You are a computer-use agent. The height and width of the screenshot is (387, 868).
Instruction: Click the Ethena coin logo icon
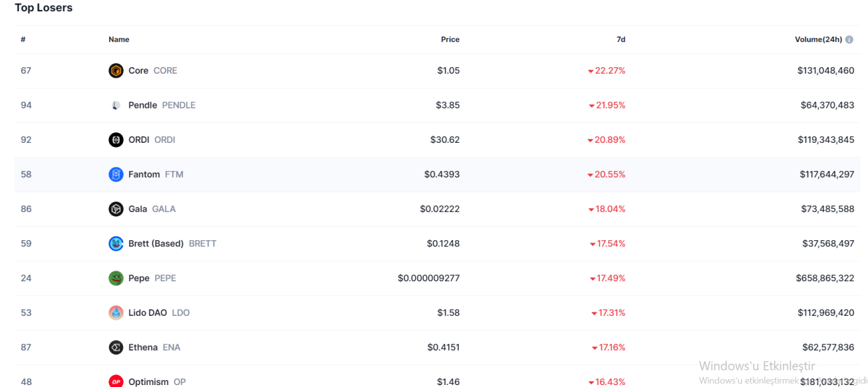(116, 348)
